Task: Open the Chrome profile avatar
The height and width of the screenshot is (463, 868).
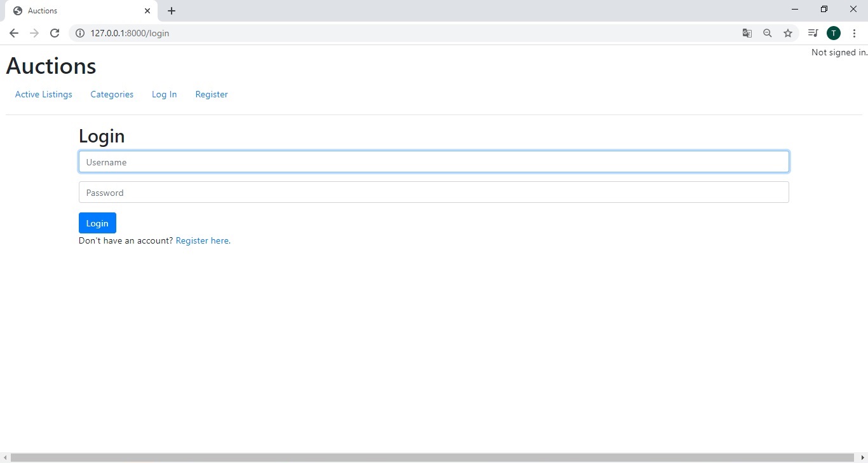Action: [833, 33]
